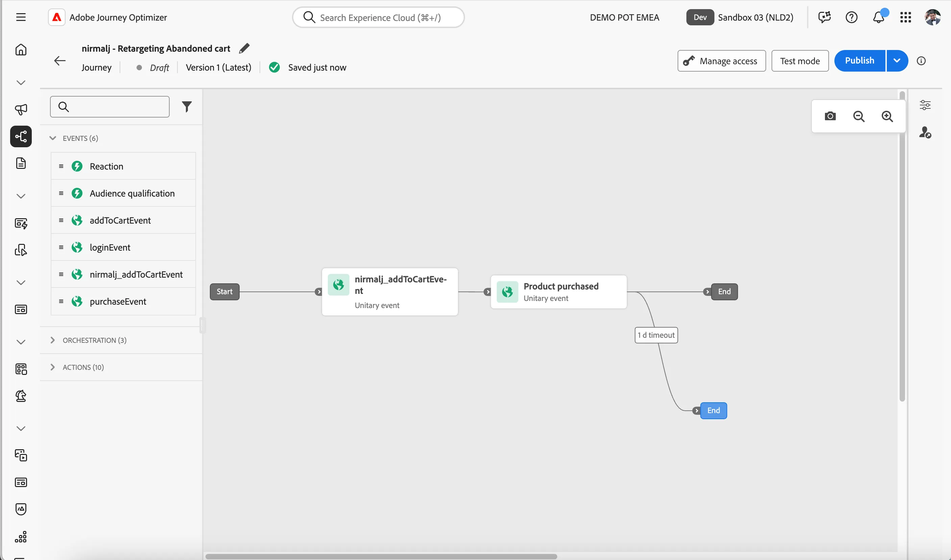Select nirmalj_addToCartEvent in events palette list
Image resolution: width=951 pixels, height=560 pixels.
click(x=123, y=274)
